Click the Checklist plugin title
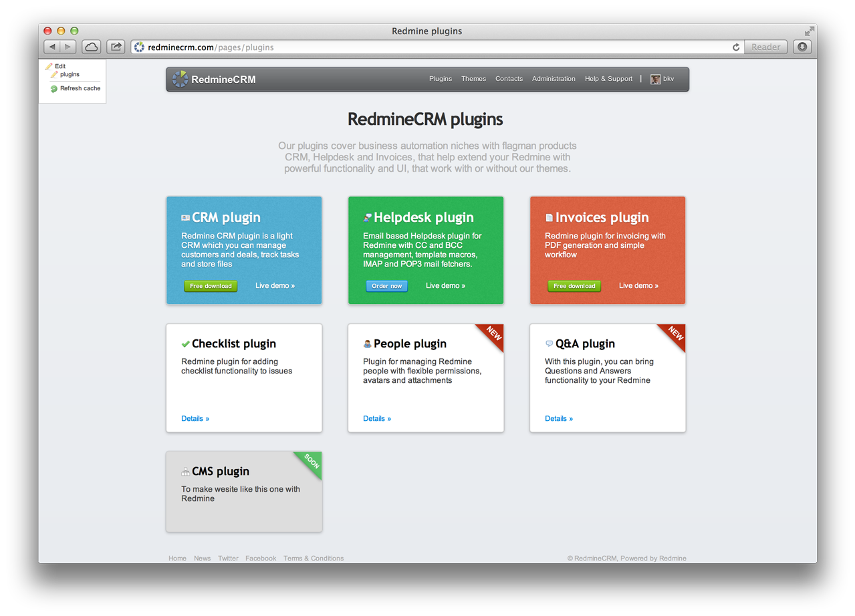Screen dimensions: 855x616 [234, 344]
